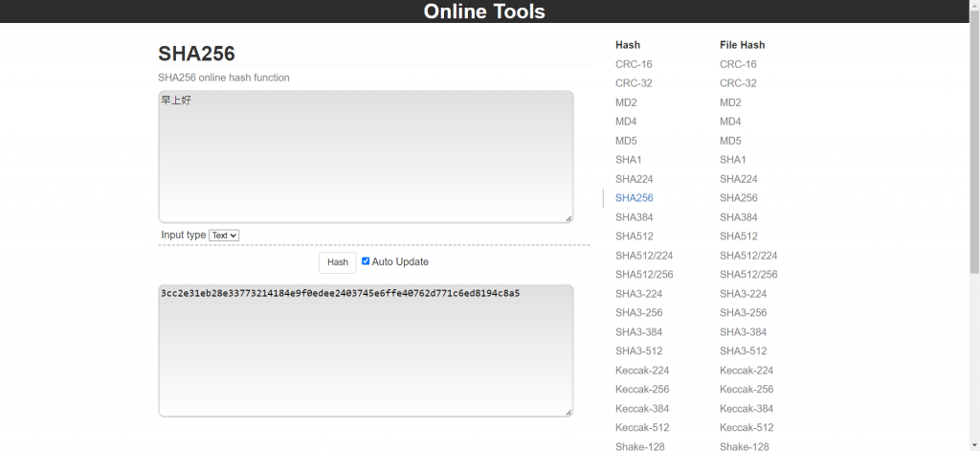This screenshot has height=451, width=980.
Task: Open SHA224 in Hash column
Action: pyautogui.click(x=634, y=179)
